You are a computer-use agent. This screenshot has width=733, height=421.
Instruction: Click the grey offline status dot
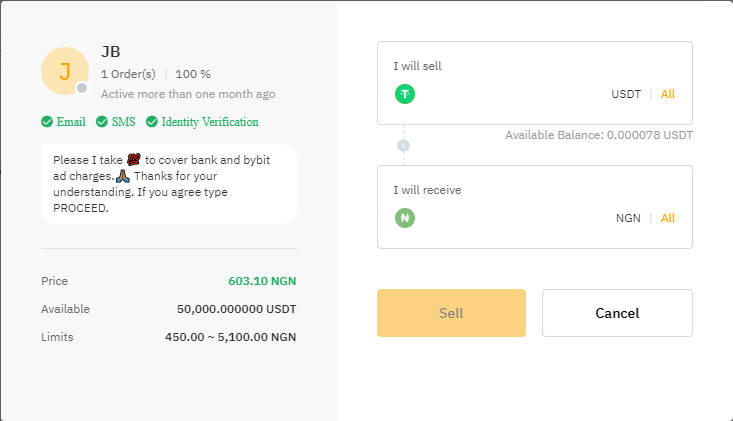pos(82,88)
